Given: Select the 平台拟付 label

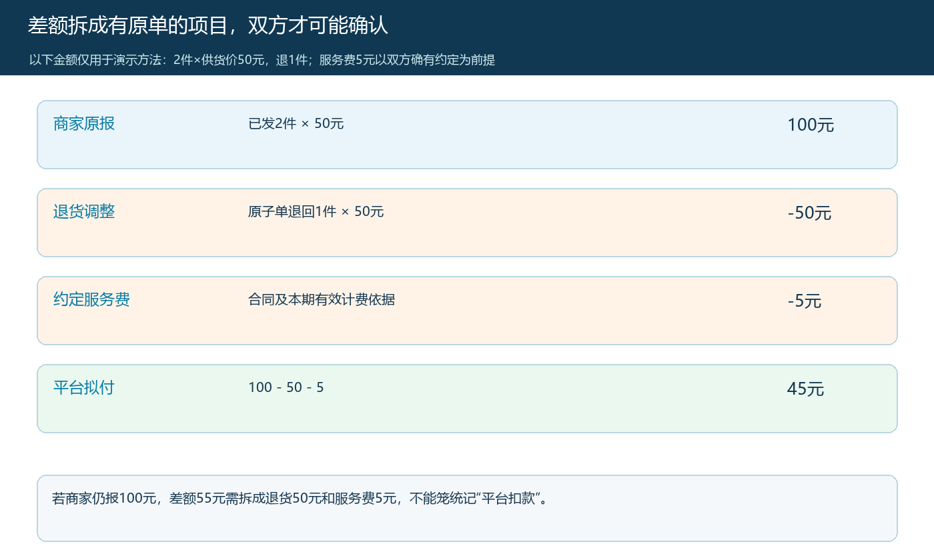Looking at the screenshot, I should (84, 387).
